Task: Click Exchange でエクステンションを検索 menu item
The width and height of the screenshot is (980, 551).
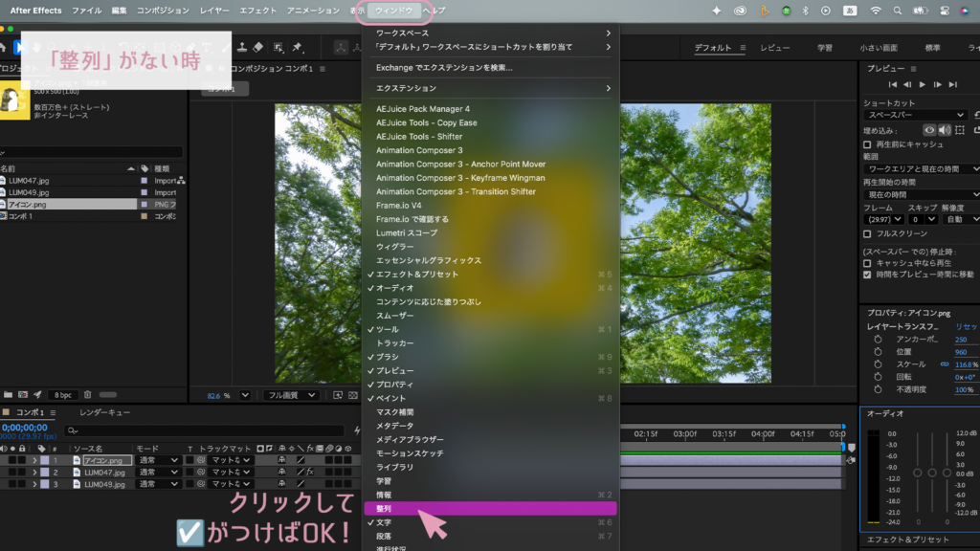Action: 490,68
